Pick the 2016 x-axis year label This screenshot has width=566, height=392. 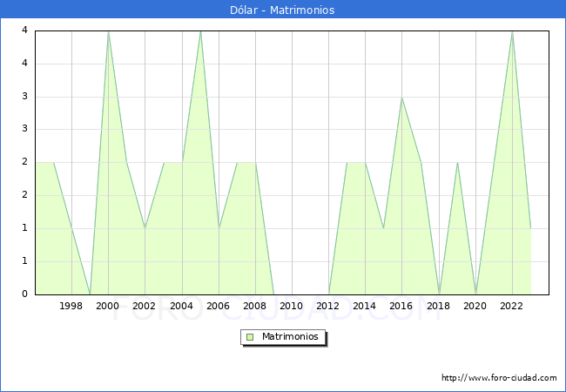tap(401, 306)
